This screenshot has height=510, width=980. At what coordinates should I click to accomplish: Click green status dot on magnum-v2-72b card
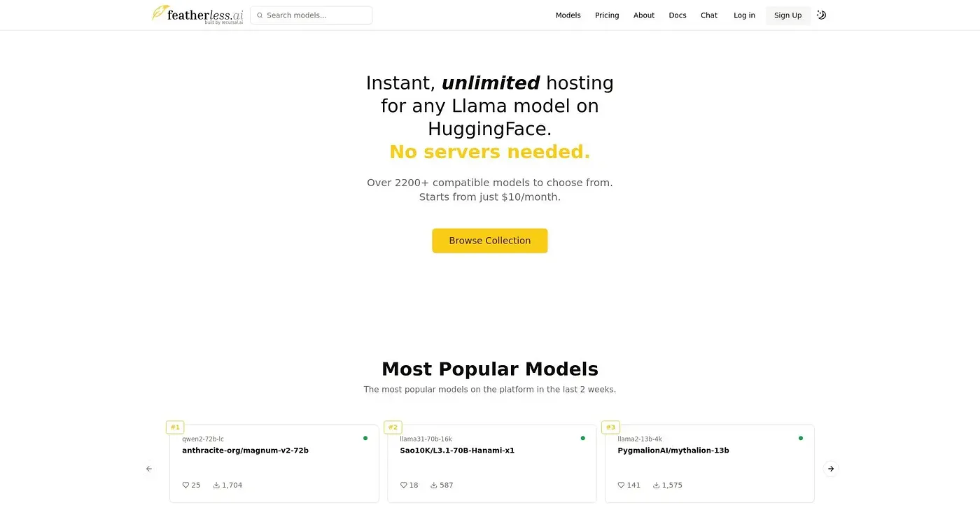[x=365, y=438]
